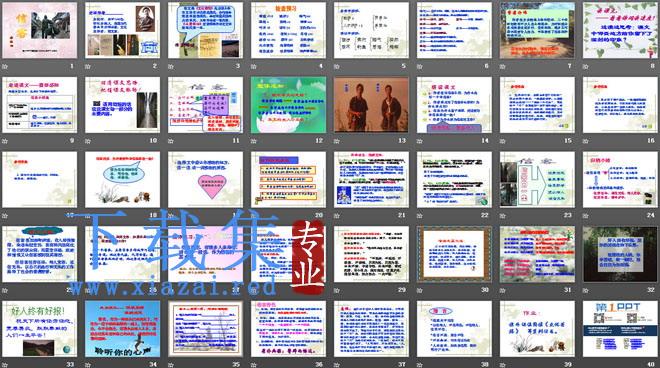
Task: Select final slide 40 with 第1PPT logo
Action: pos(620,329)
